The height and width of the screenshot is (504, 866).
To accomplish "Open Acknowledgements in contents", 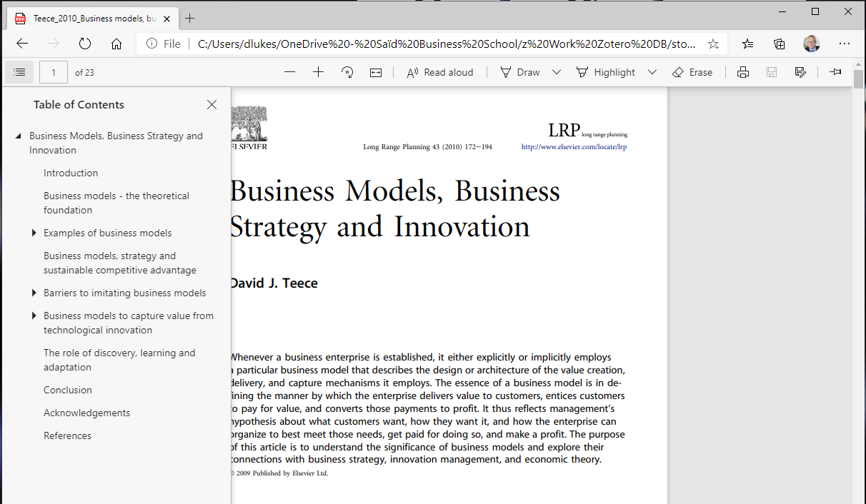I will coord(87,413).
